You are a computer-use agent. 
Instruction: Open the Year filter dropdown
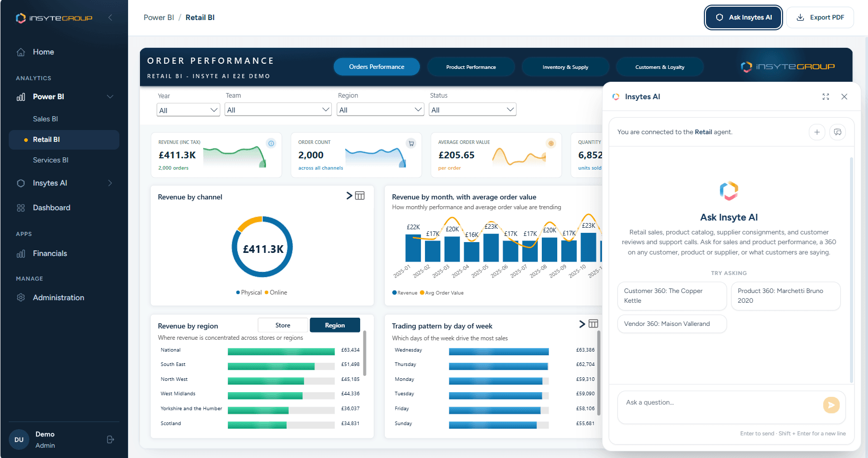pyautogui.click(x=188, y=110)
